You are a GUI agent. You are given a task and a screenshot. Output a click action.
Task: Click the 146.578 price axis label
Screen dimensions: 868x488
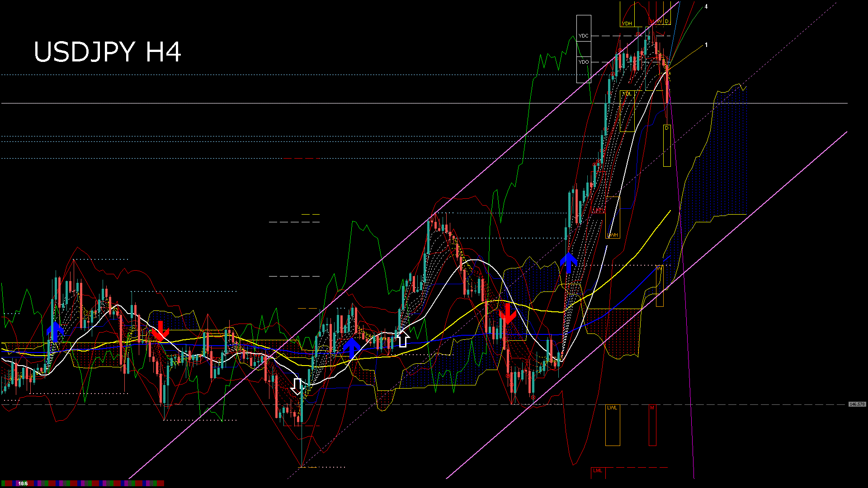click(857, 404)
